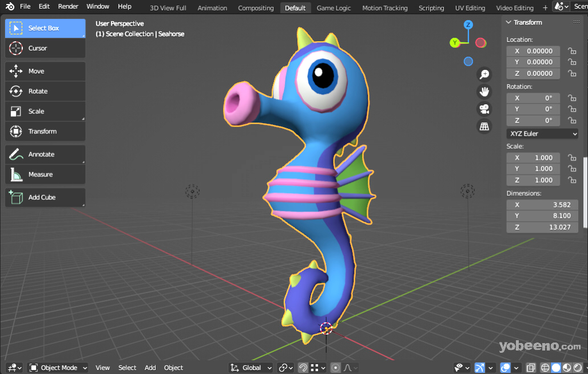Open the snapping options dropdown
This screenshot has height=374, width=588.
pos(319,368)
